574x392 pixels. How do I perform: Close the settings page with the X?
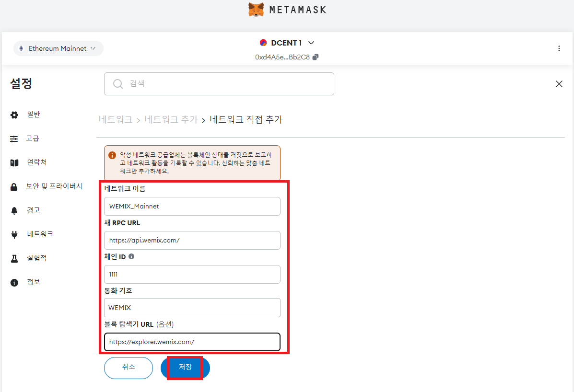(x=559, y=84)
